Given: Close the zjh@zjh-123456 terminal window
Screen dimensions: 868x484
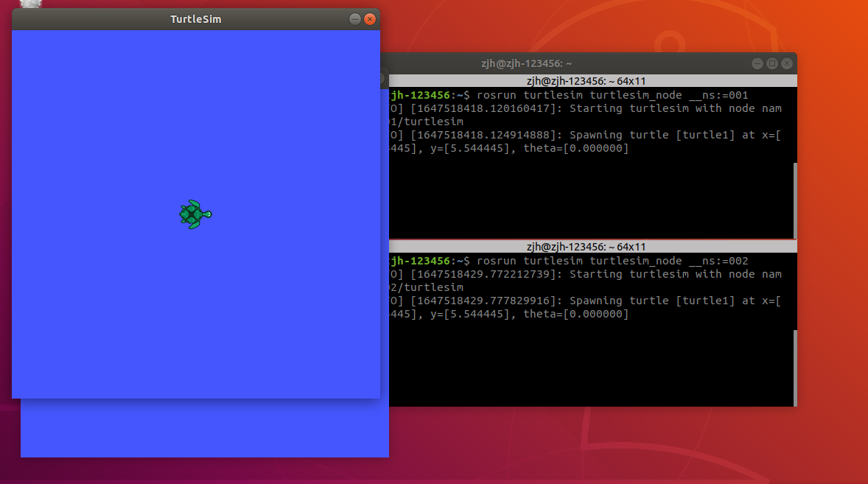Looking at the screenshot, I should (787, 63).
